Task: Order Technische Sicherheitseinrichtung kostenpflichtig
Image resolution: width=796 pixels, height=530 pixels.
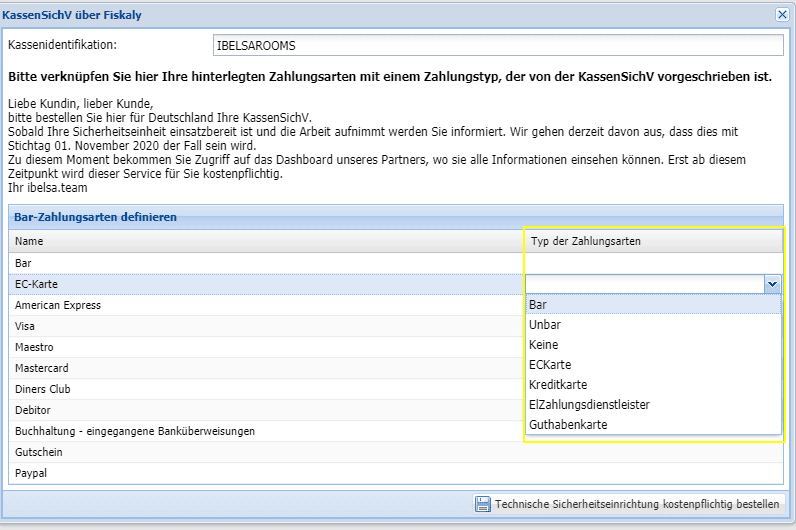Action: click(x=636, y=504)
